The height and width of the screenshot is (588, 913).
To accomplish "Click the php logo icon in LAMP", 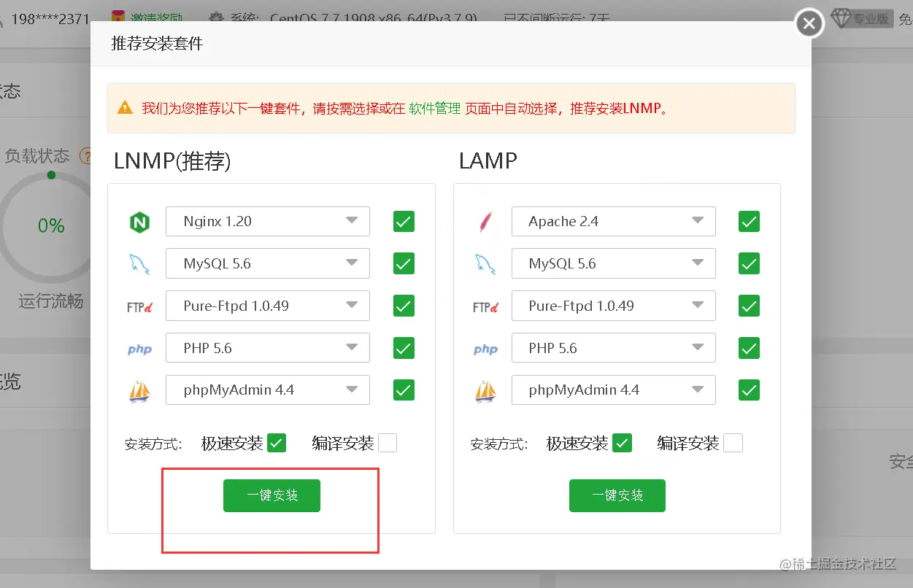I will (485, 349).
